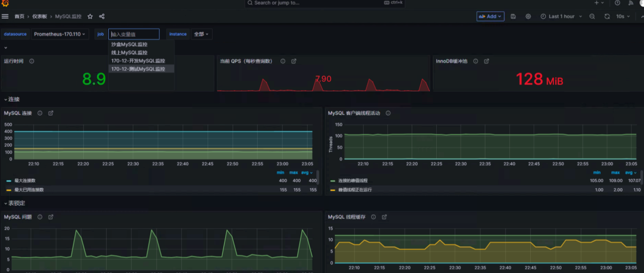
Task: Sort MySQL 连接 legend by min
Action: point(281,172)
